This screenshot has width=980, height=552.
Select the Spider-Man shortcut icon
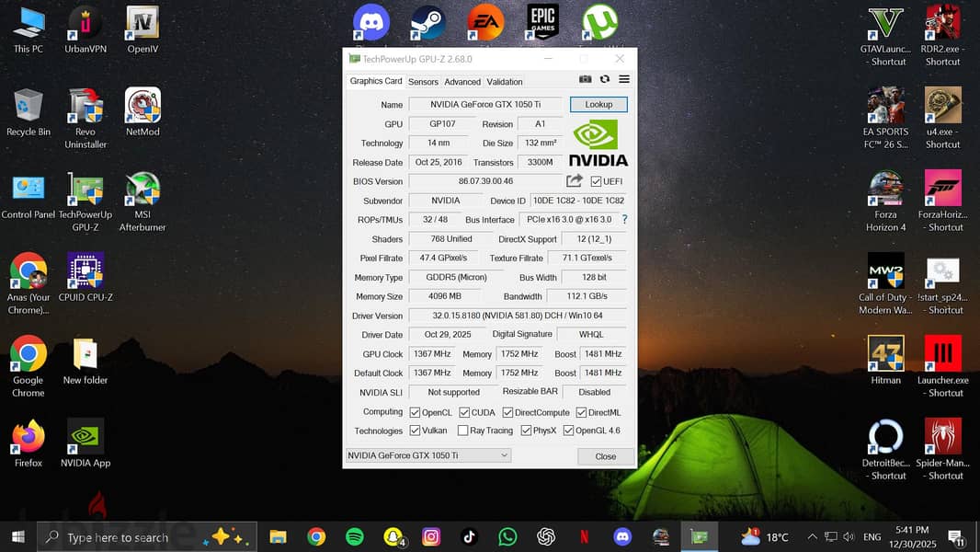[x=943, y=449]
